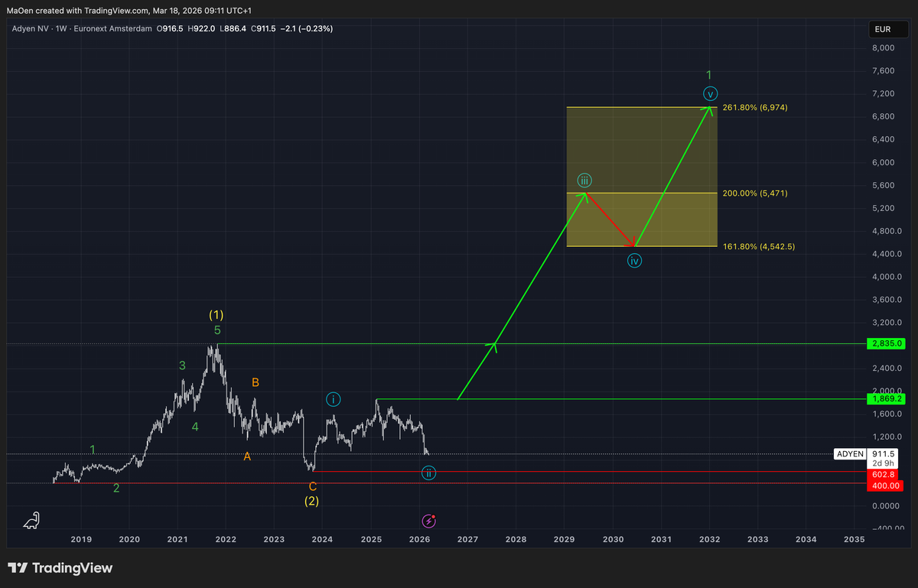Select the circled wave (iv) marker
The image size is (918, 588).
tap(634, 261)
